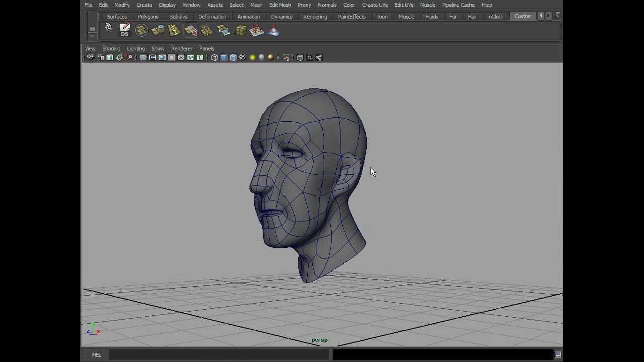Image resolution: width=644 pixels, height=362 pixels.
Task: Toggle the safe action display
Action: [x=190, y=58]
